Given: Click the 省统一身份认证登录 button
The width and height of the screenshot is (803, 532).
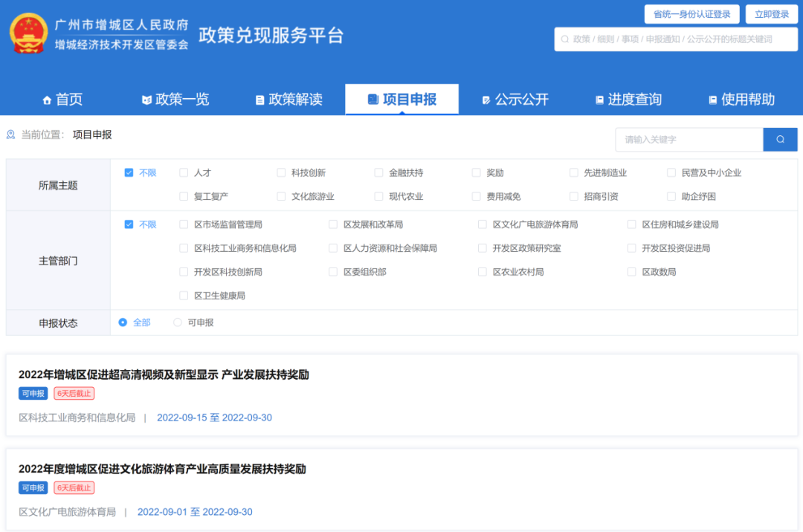Looking at the screenshot, I should 691,14.
